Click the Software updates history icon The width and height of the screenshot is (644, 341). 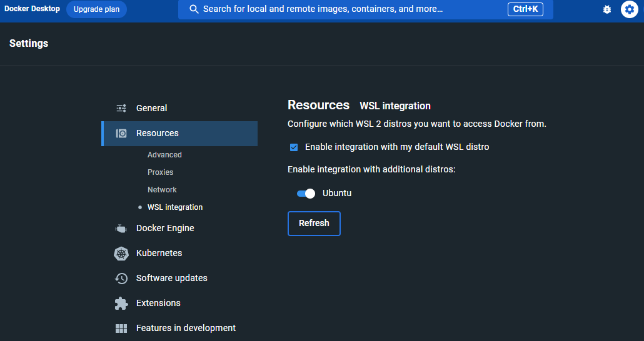point(121,278)
